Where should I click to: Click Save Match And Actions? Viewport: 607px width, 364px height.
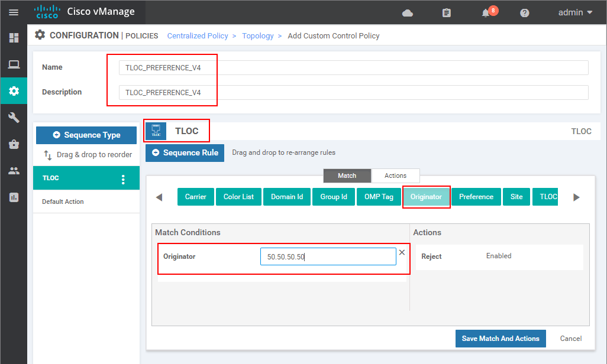[x=500, y=339]
